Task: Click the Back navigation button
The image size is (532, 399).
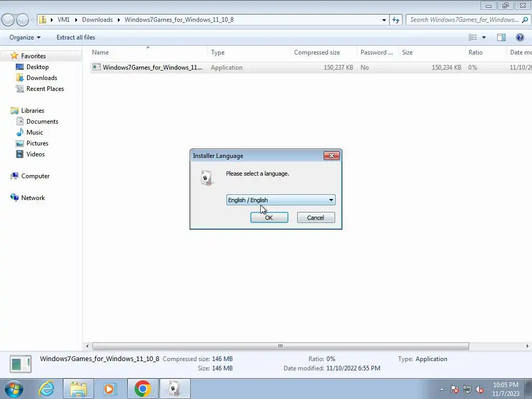Action: pyautogui.click(x=8, y=20)
